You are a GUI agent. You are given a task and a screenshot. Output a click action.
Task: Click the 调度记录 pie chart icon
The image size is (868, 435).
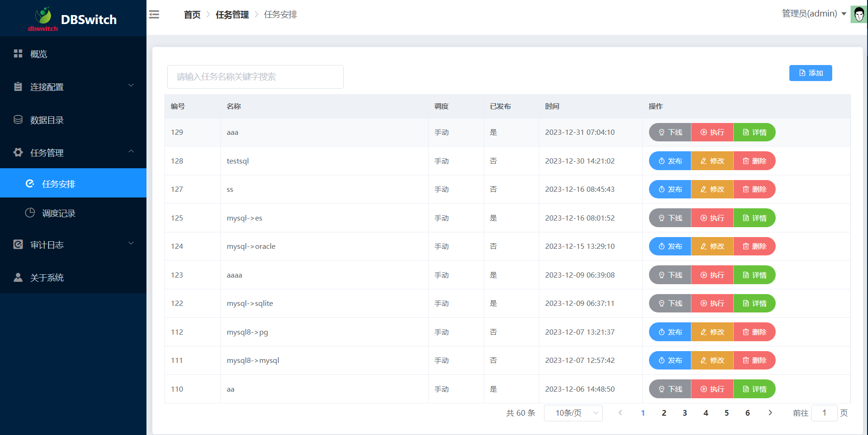tap(30, 213)
